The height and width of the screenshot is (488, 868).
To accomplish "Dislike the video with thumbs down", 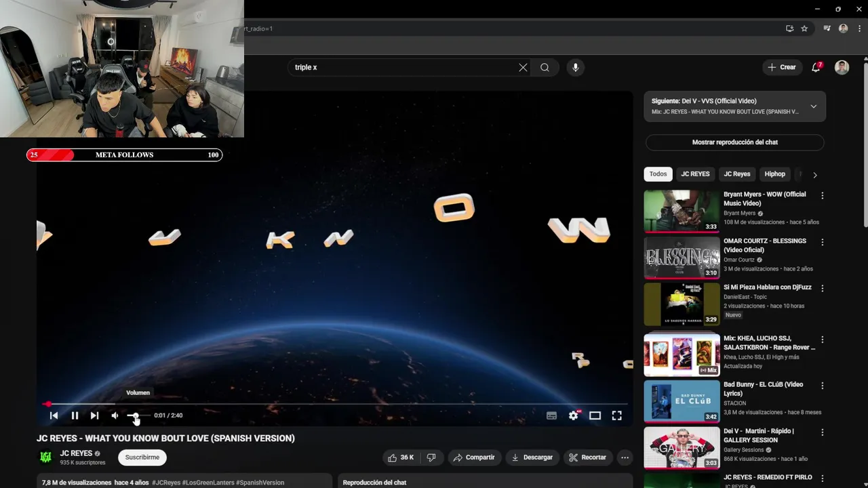I will 431,457.
